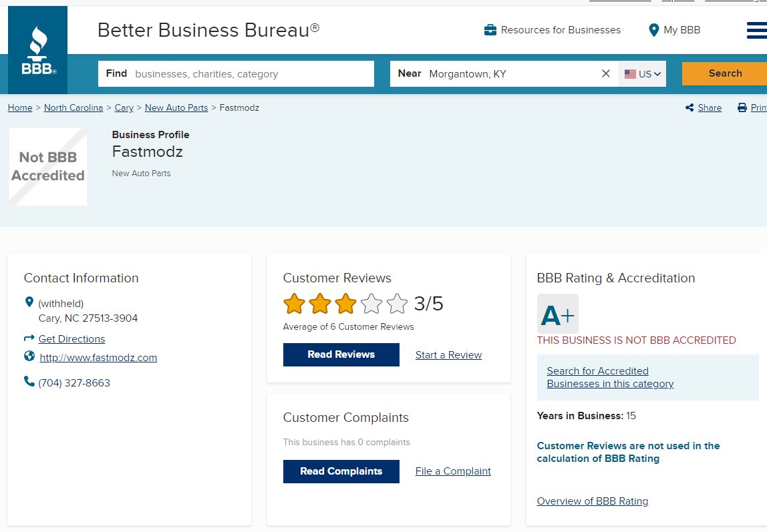Click the third review star
This screenshot has width=767, height=532.
pyautogui.click(x=346, y=303)
